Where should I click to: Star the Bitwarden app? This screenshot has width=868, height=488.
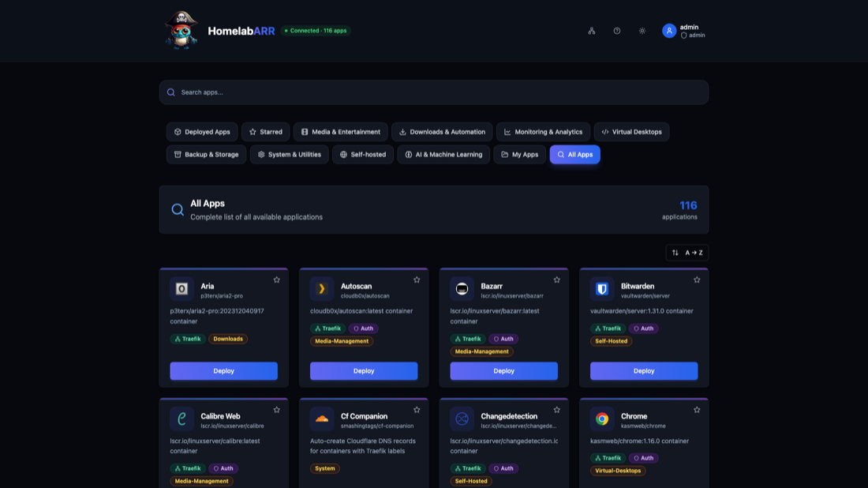click(697, 280)
